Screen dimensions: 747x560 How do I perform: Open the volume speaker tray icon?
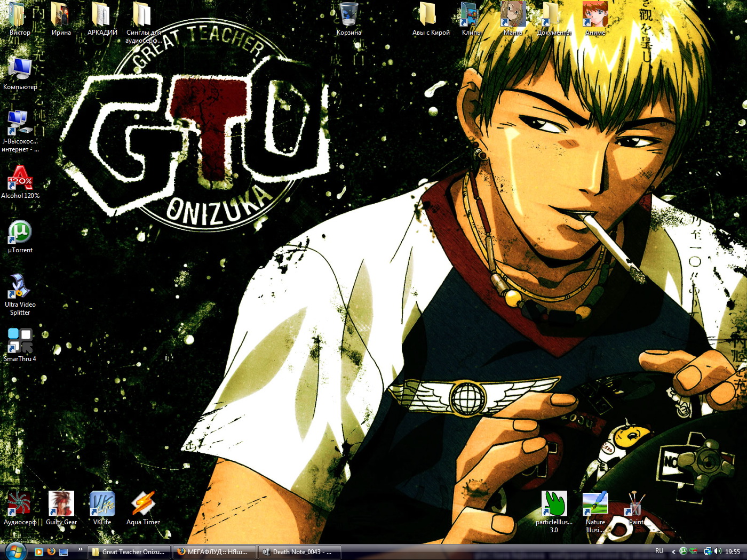[717, 551]
